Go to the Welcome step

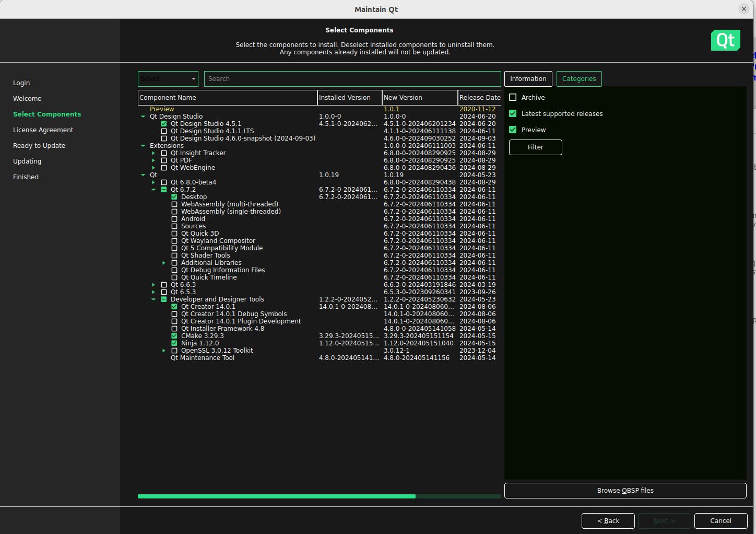pyautogui.click(x=27, y=98)
